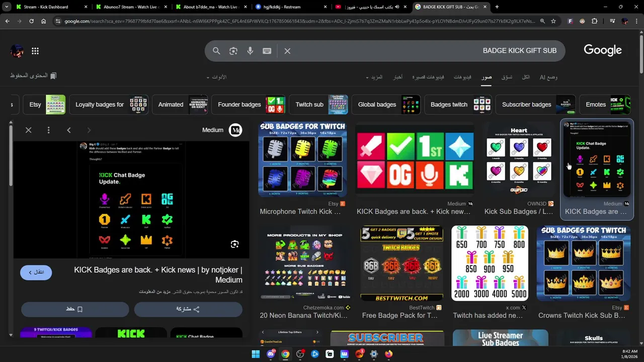Viewport: 644px width, 362px height.
Task: Select the Badges twitch chip
Action: pyautogui.click(x=458, y=105)
